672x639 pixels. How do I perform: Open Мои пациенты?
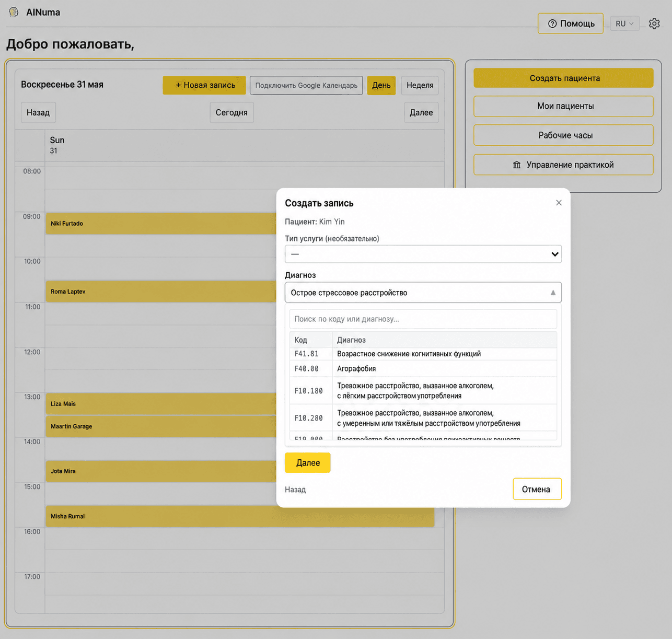[x=563, y=106]
